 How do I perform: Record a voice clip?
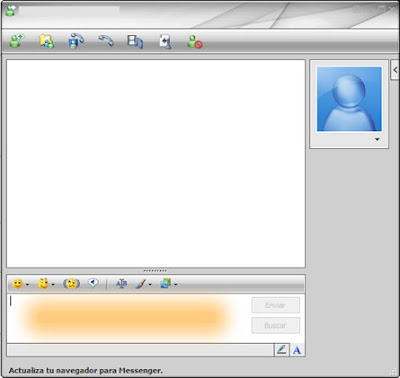[93, 283]
